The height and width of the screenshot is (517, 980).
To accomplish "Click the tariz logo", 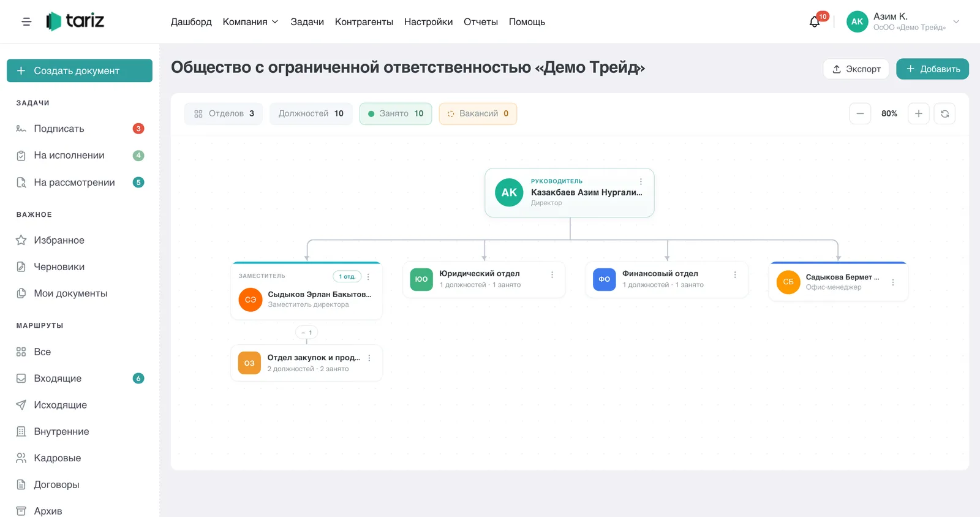I will (x=75, y=21).
